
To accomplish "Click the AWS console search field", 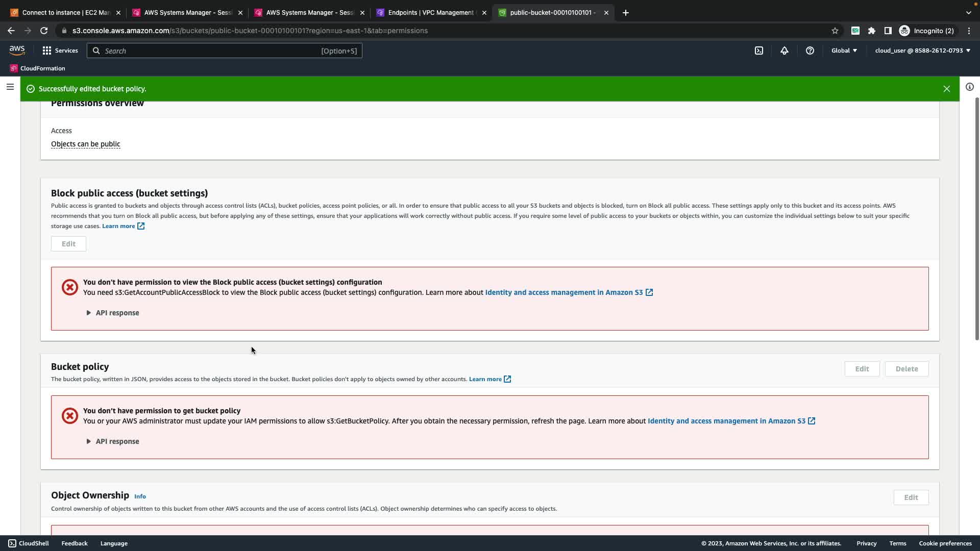I will click(x=225, y=51).
